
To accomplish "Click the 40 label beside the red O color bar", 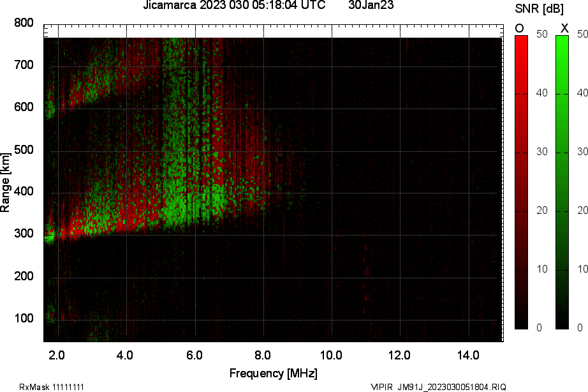I will click(x=542, y=93).
